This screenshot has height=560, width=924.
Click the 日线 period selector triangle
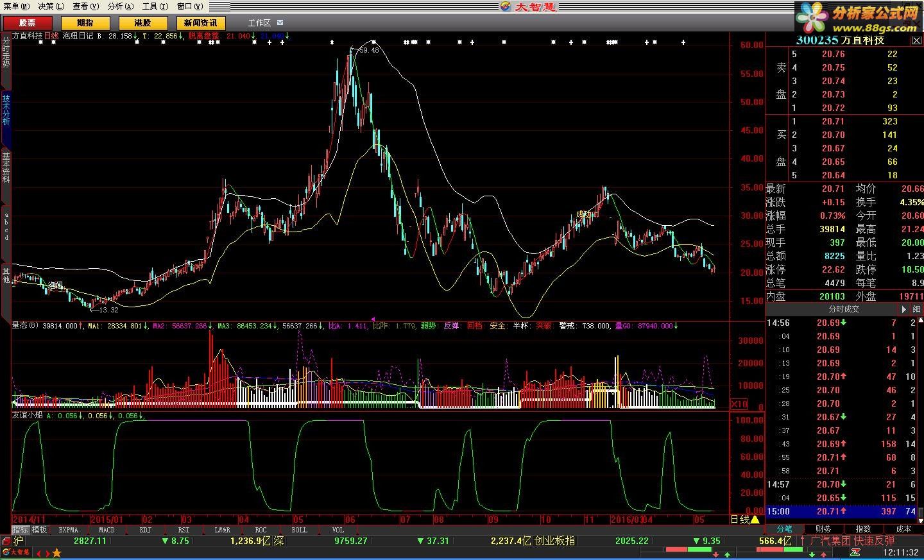pos(755,520)
